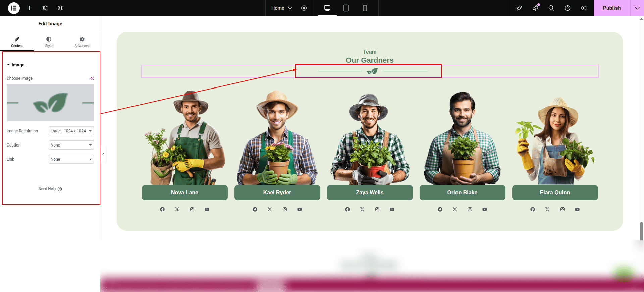Switch to tablet device view
The width and height of the screenshot is (644, 292).
[x=346, y=8]
